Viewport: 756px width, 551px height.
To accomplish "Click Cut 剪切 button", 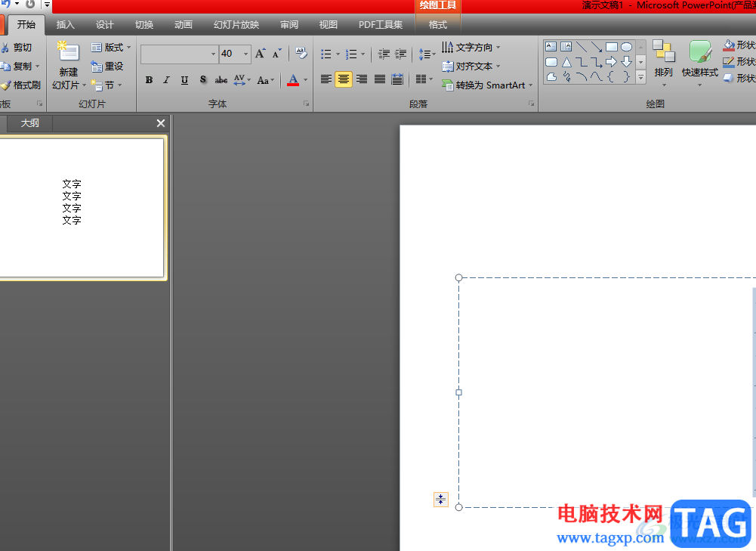I will pos(17,48).
